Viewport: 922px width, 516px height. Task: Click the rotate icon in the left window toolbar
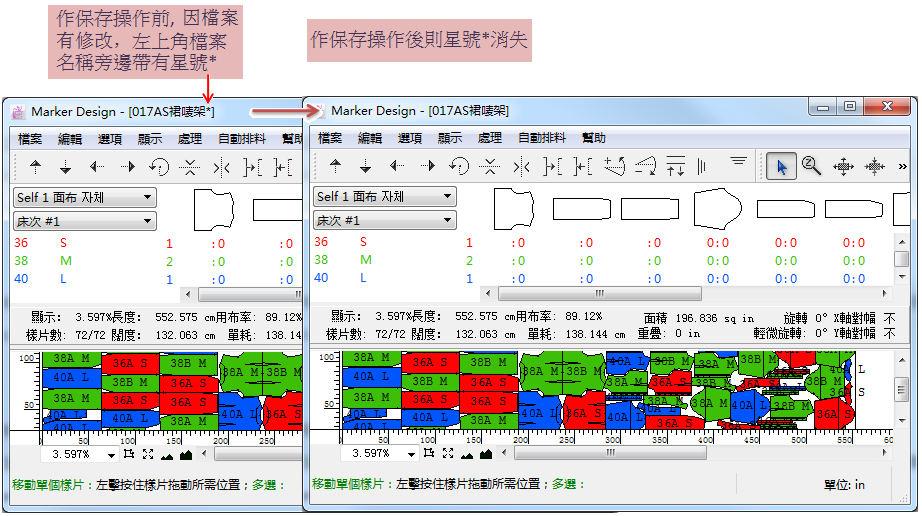point(158,167)
